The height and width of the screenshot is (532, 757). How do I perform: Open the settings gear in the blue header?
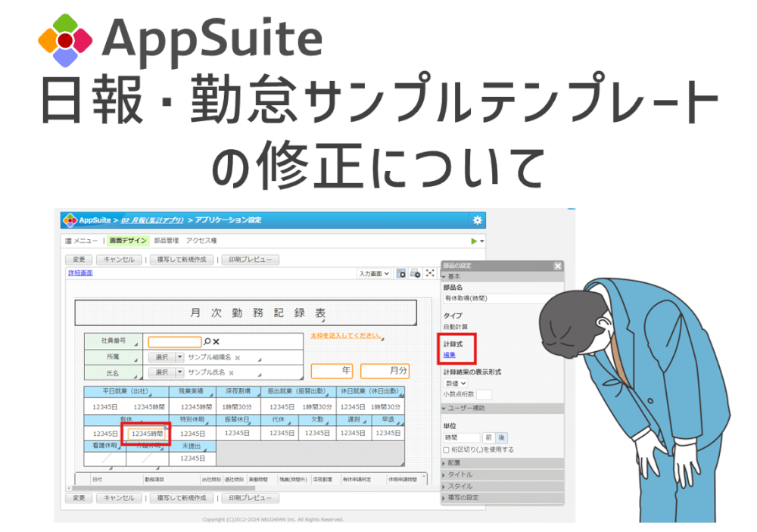(x=477, y=219)
